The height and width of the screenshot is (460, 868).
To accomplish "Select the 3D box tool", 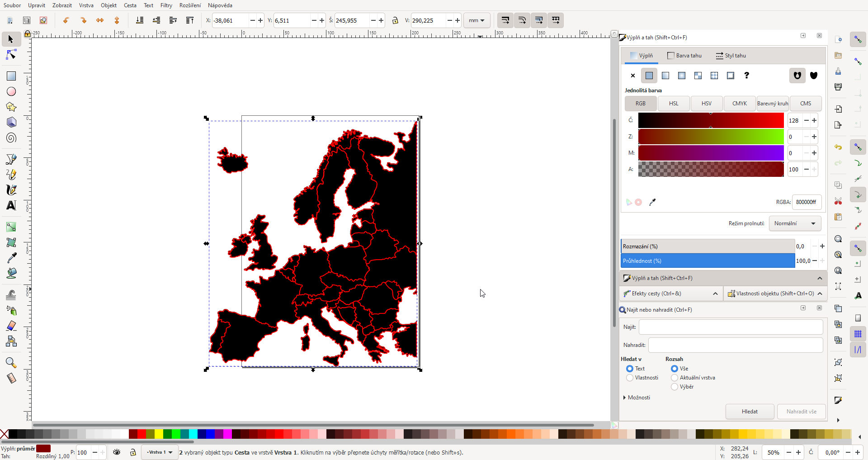I will click(x=11, y=122).
